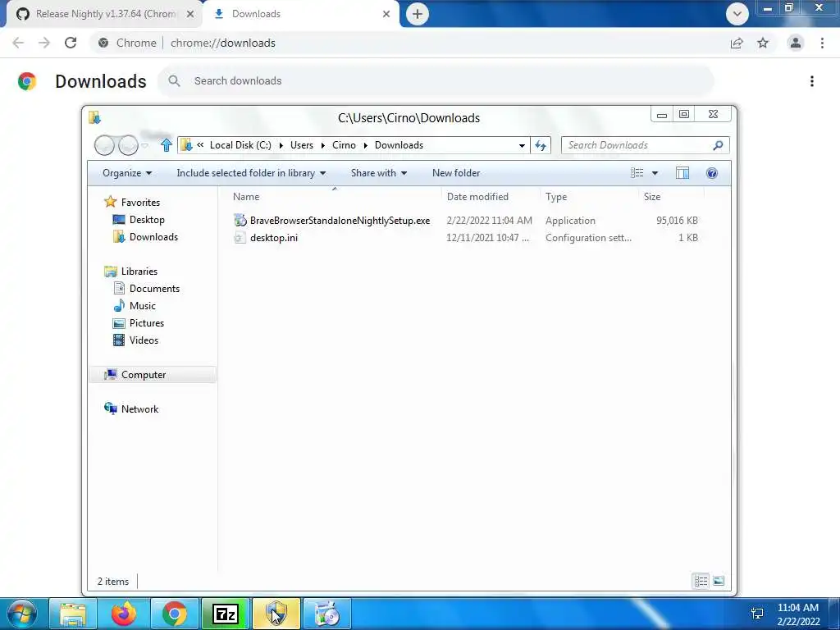This screenshot has height=630, width=840.
Task: Click Cirno in the breadcrumb path
Action: [x=344, y=145]
